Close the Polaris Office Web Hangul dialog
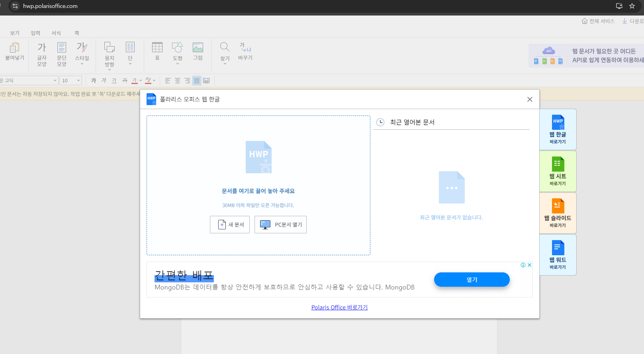The height and width of the screenshot is (354, 644). [530, 99]
